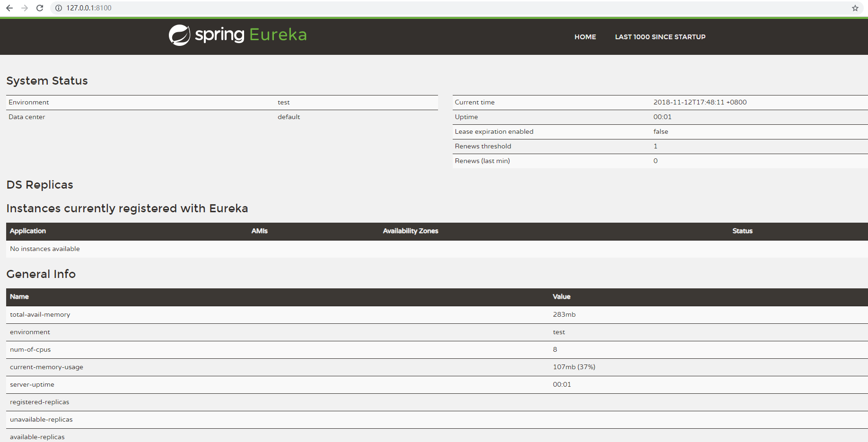Image resolution: width=868 pixels, height=442 pixels.
Task: Select the total-avail-memory row name
Action: (x=40, y=314)
